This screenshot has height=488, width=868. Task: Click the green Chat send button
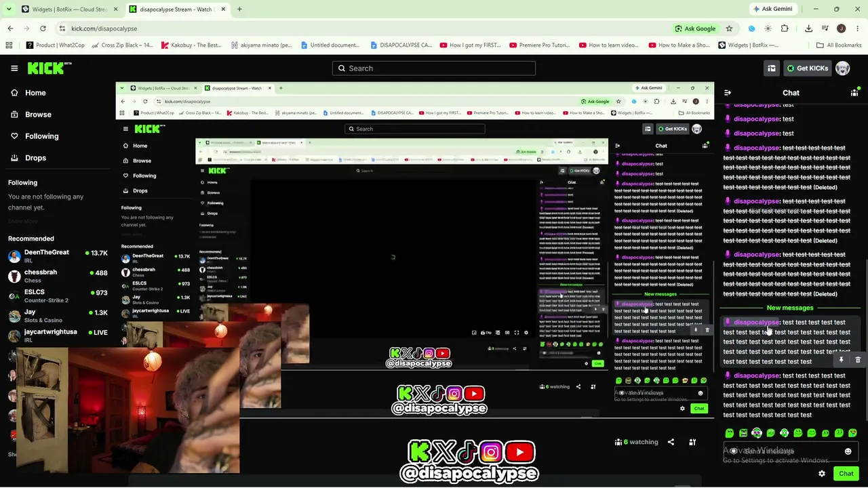pyautogui.click(x=846, y=474)
